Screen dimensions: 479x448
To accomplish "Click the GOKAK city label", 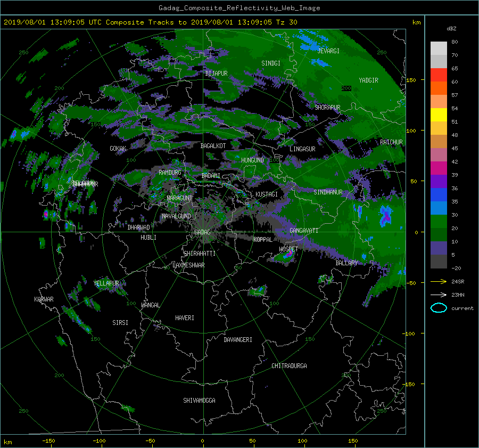I will [x=118, y=149].
